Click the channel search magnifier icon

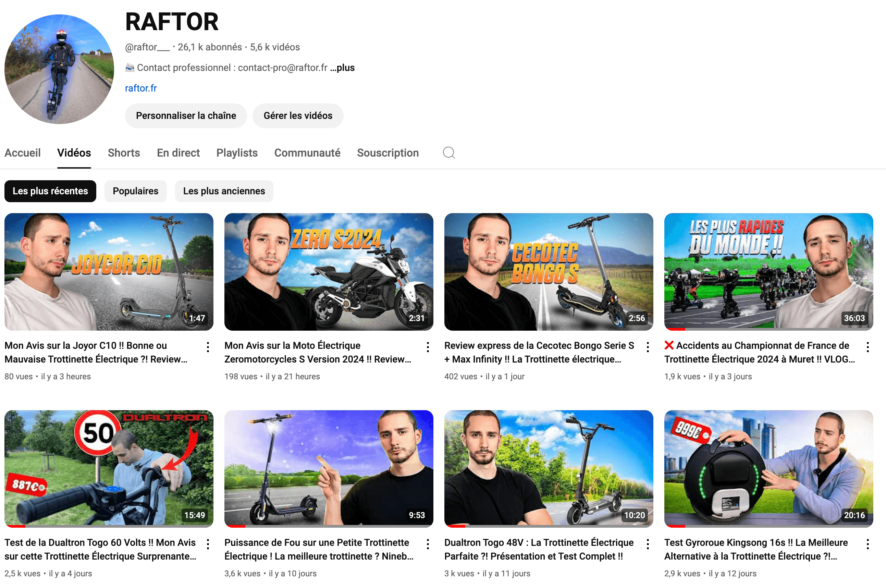448,153
